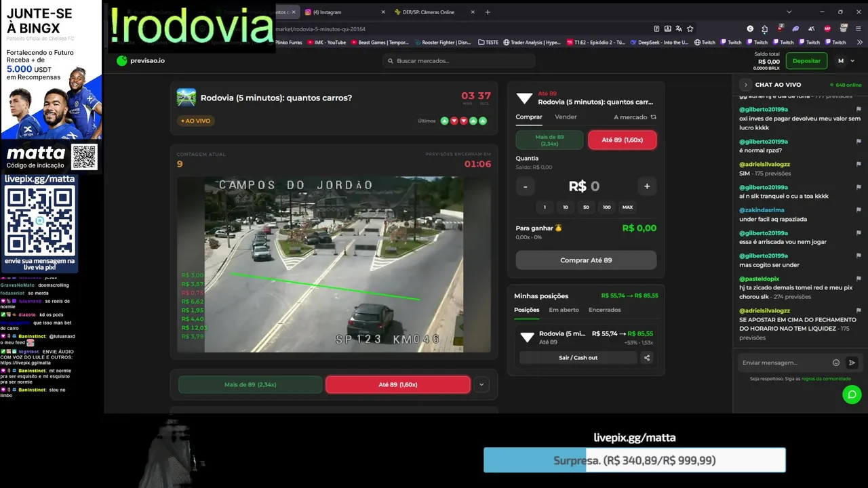Screen dimensions: 868x488
Task: Switch to the Instagram browser tab
Action: 344,12
